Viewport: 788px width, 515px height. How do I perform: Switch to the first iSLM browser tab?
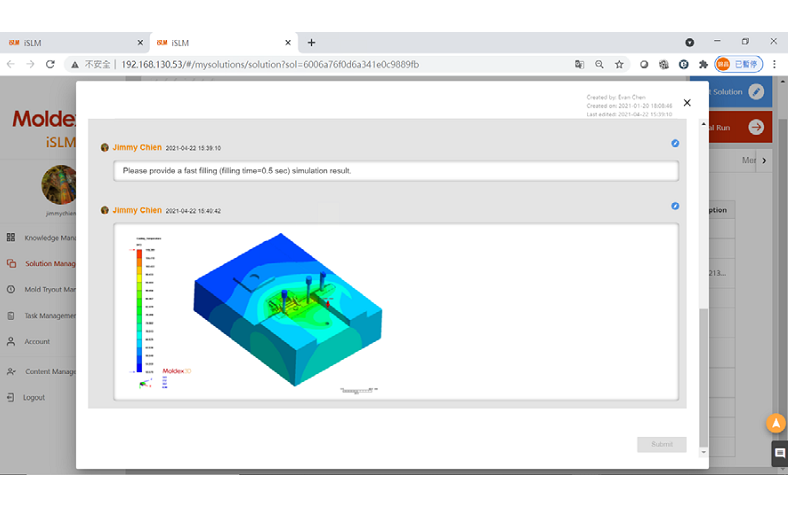click(x=74, y=43)
